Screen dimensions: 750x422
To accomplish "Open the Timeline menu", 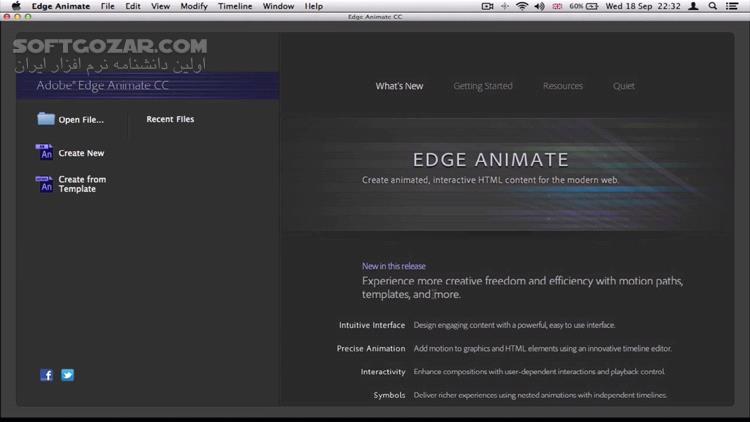I will coord(235,6).
